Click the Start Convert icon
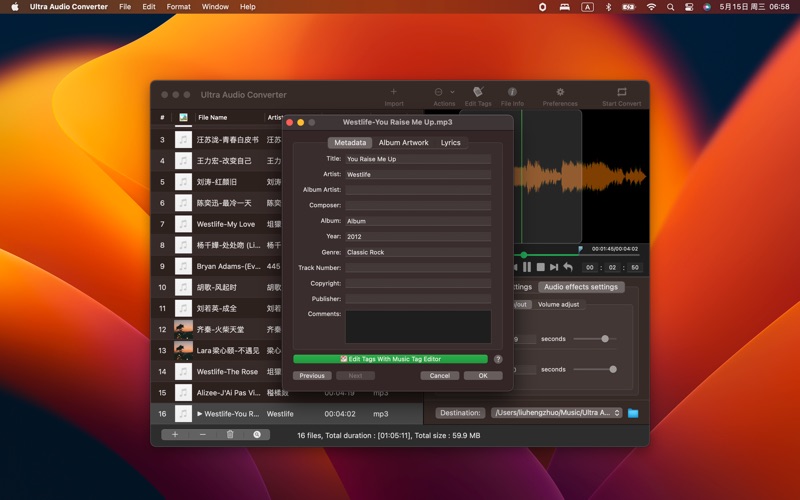 [621, 94]
